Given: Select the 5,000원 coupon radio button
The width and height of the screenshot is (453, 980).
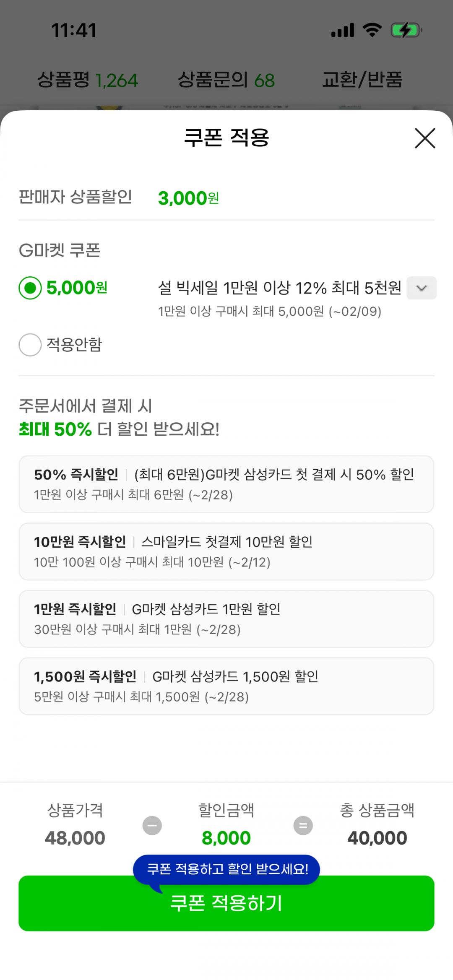Looking at the screenshot, I should point(30,288).
